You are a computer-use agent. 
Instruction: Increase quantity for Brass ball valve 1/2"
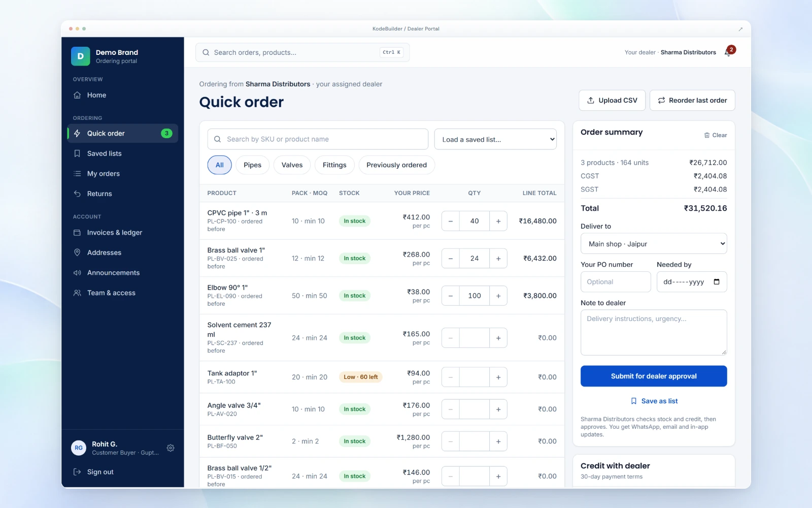point(498,476)
